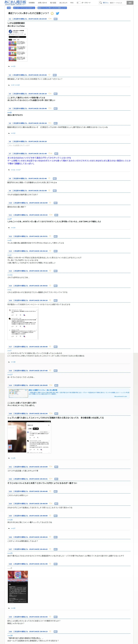Click reply arrow icon beside >>12 under post 5
Screen dimensions: 138x644
click(x=9, y=133)
